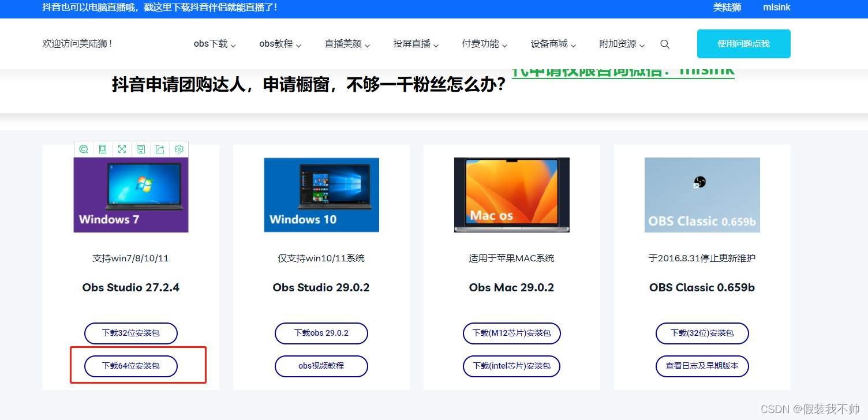Click 下载(M12芯片)安装包 button
This screenshot has height=420, width=868.
pyautogui.click(x=512, y=333)
